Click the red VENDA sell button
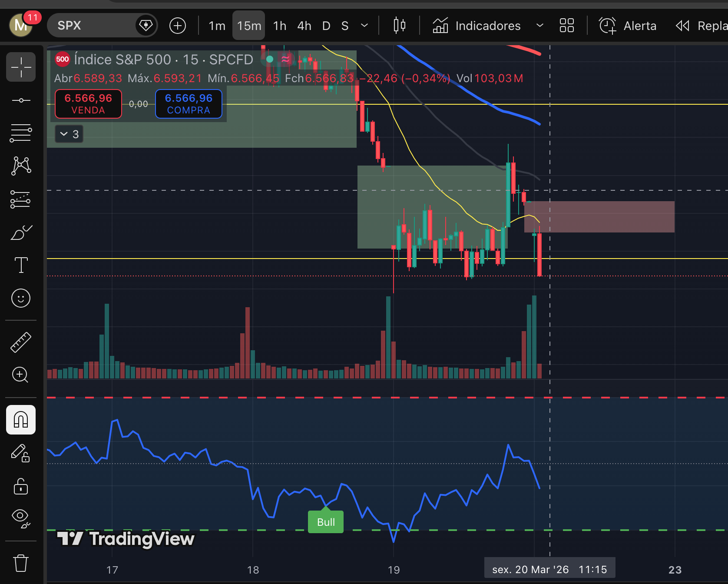Image resolution: width=728 pixels, height=584 pixels. pyautogui.click(x=88, y=104)
